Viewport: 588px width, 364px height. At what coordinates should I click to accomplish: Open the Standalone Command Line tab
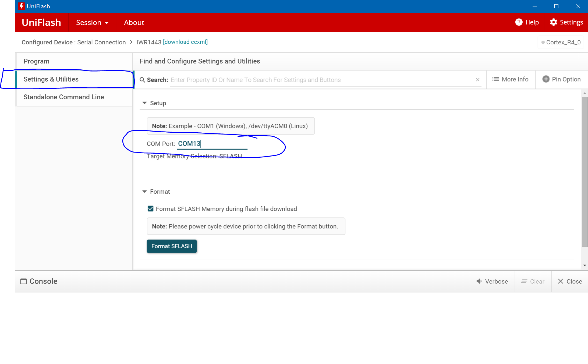74,97
